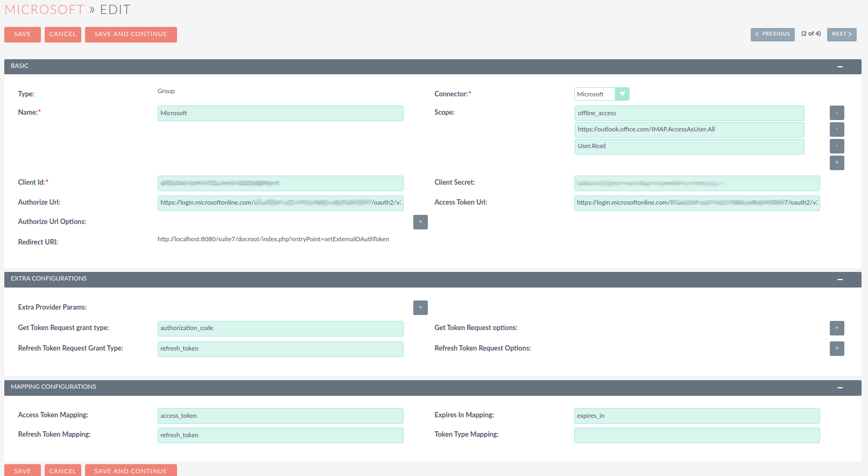This screenshot has height=476, width=868.
Task: Edit the Expires In Mapping field
Action: (697, 416)
